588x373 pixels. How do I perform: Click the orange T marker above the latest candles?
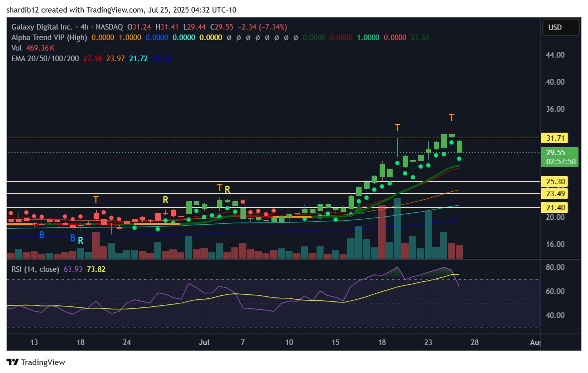[x=451, y=118]
